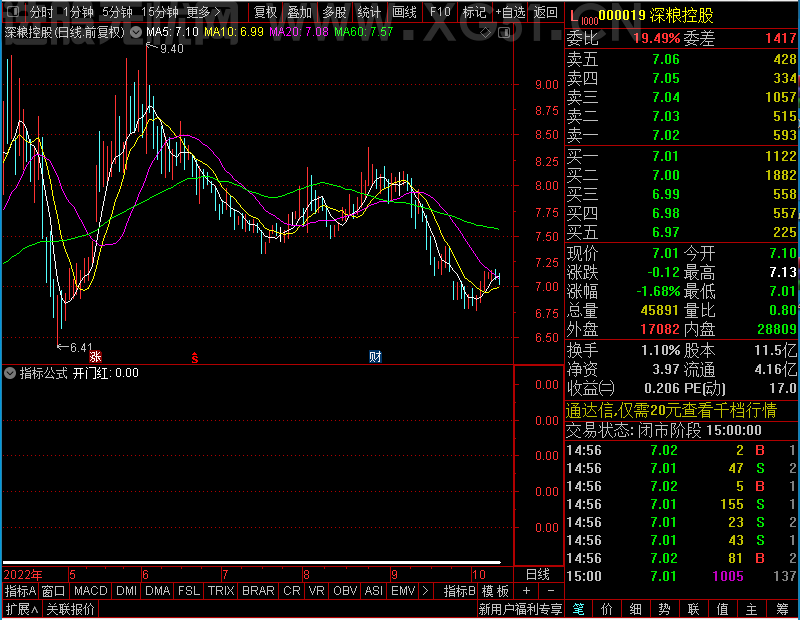
Task: Select the VR indicator
Action: click(317, 591)
